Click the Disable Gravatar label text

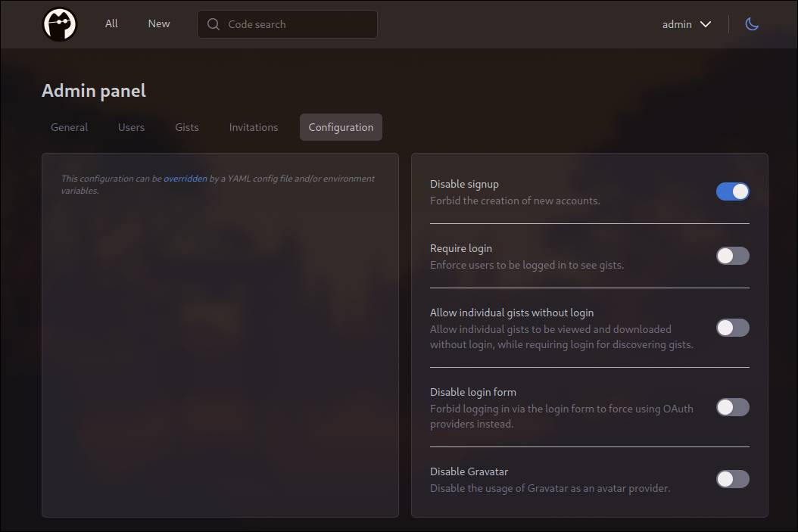coord(469,471)
